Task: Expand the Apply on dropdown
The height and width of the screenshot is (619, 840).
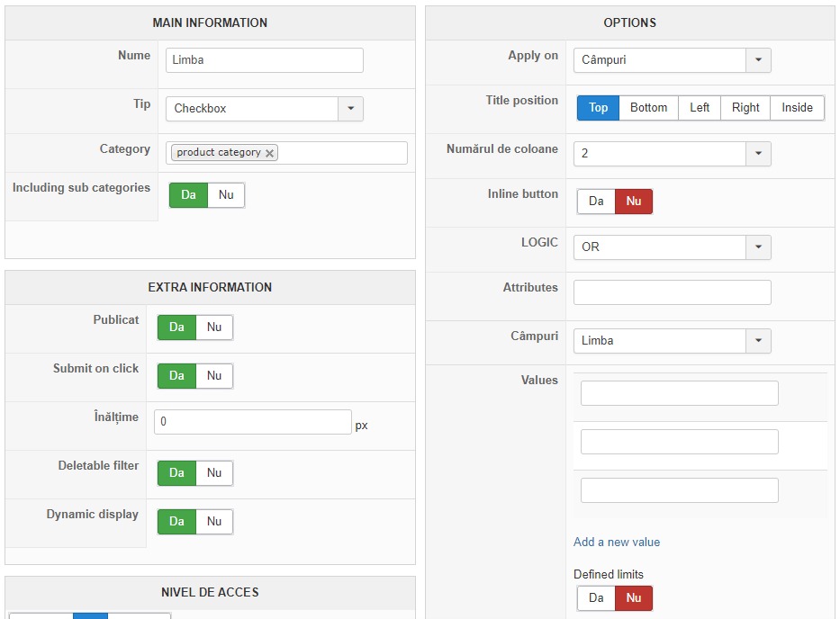Action: 758,60
